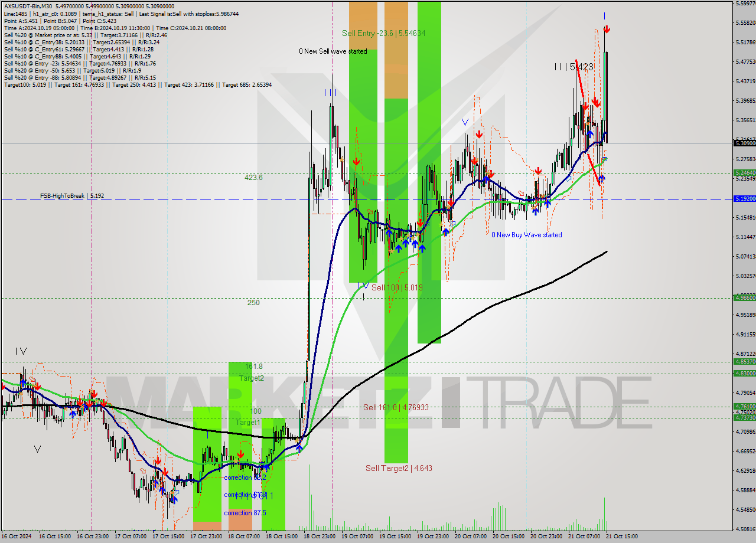Image resolution: width=756 pixels, height=543 pixels.
Task: Click the 'Sell %20 @ Entry -50' line
Action: point(73,70)
